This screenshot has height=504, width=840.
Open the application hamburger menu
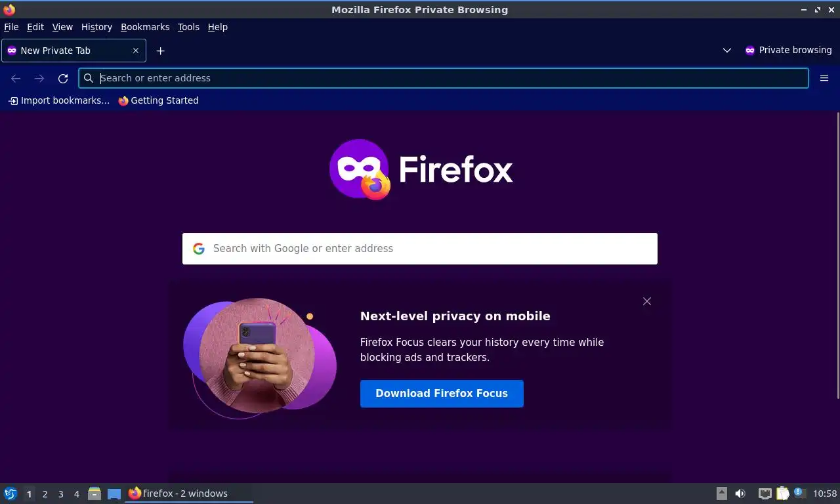pos(824,78)
